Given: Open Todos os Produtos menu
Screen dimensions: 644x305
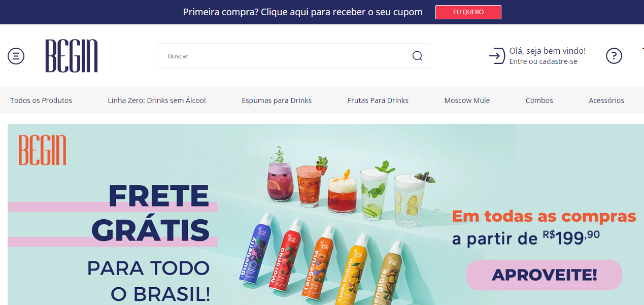Looking at the screenshot, I should [41, 100].
